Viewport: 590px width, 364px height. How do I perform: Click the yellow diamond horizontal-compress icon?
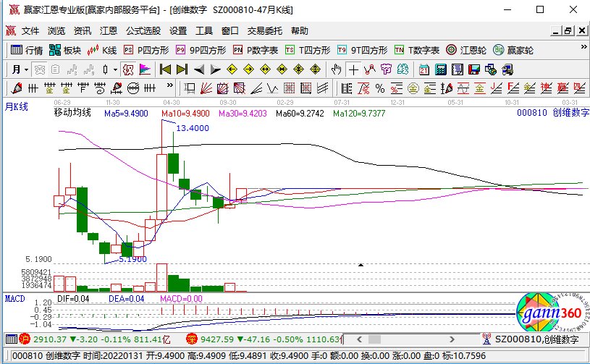(x=282, y=69)
